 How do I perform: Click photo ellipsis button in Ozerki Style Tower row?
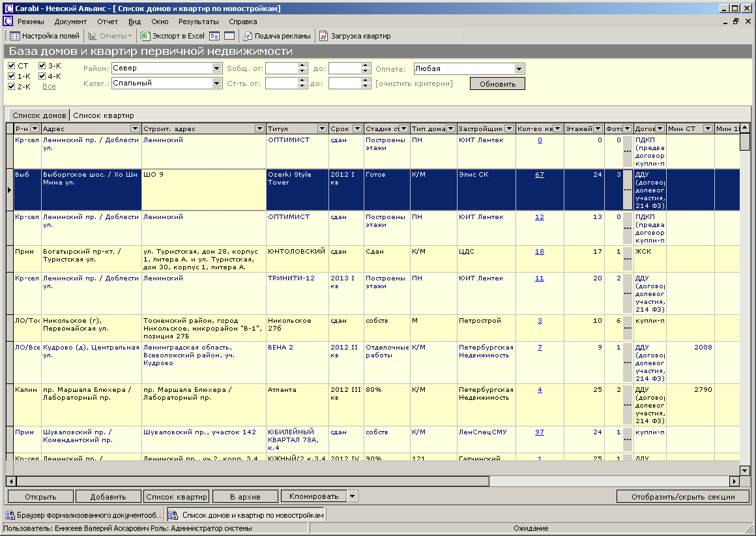coord(627,189)
